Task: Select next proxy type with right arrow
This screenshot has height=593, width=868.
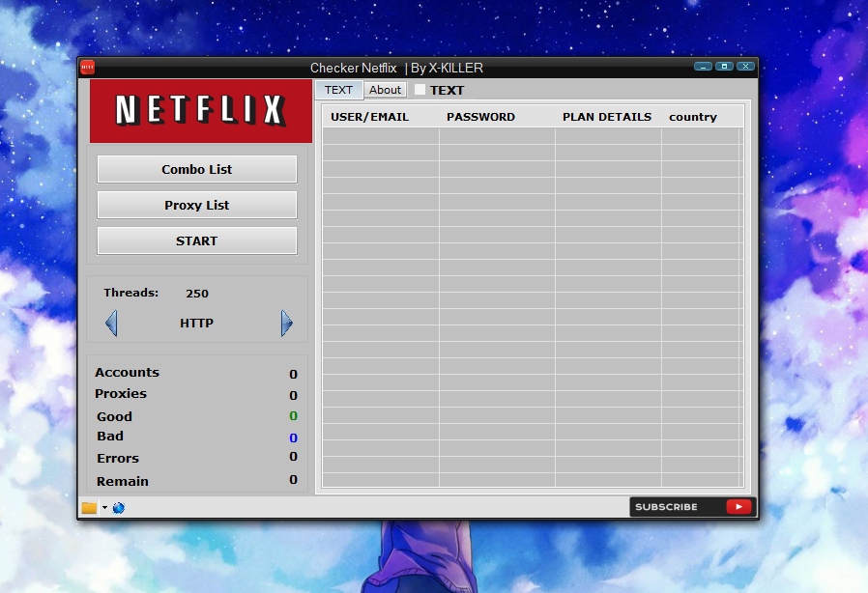Action: 287,323
